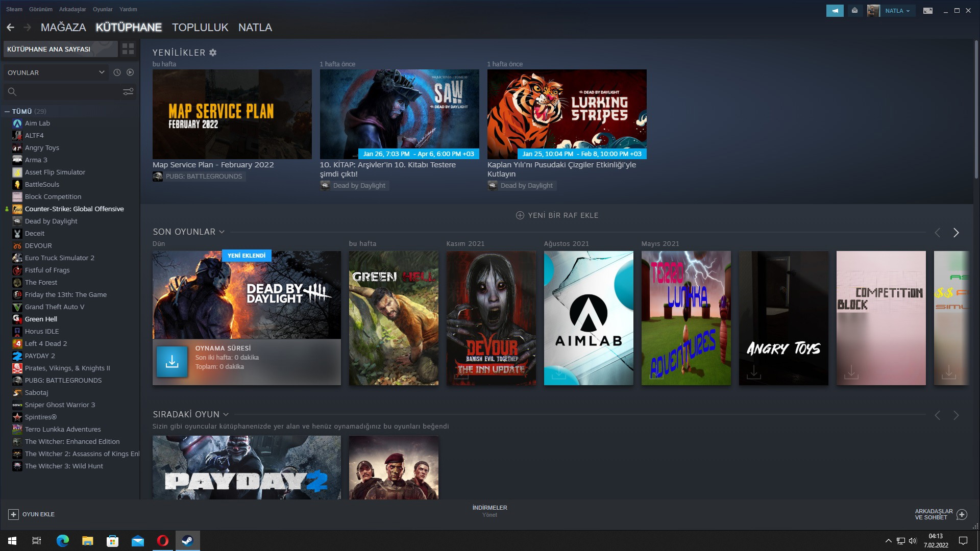This screenshot has height=551, width=980.
Task: Go to Topluluk tab
Action: 200,28
